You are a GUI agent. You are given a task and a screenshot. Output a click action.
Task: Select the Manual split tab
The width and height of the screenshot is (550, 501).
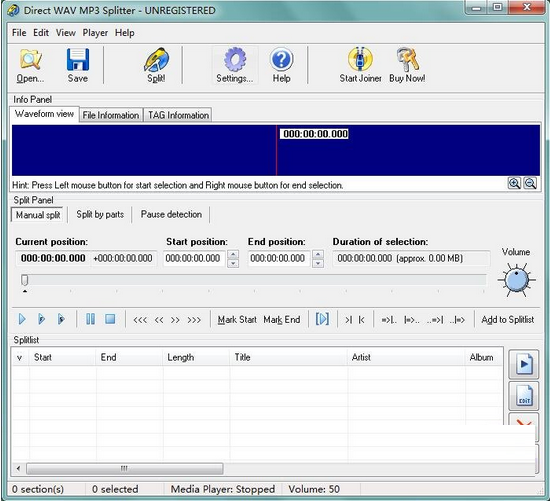pos(38,215)
